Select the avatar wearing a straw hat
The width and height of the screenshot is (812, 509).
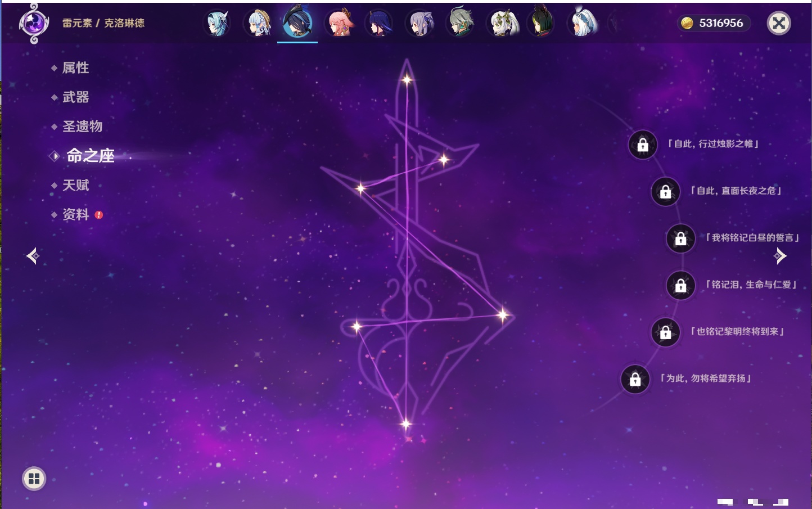point(258,23)
